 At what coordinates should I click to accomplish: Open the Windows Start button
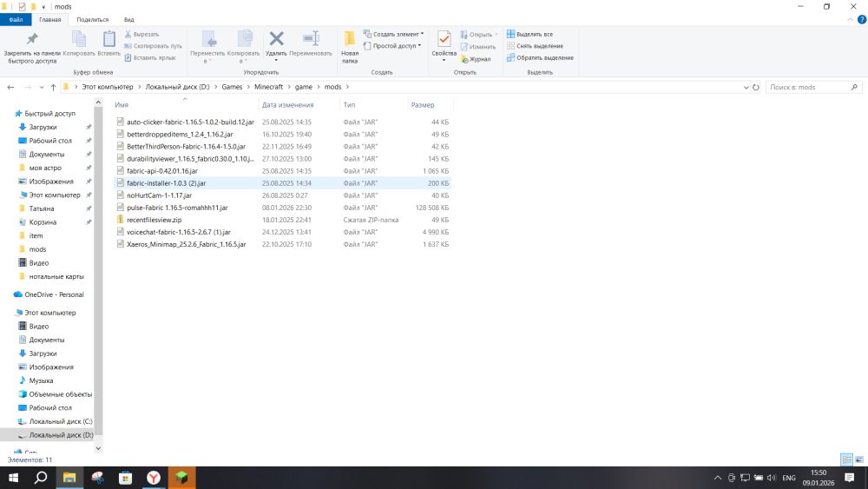click(13, 478)
